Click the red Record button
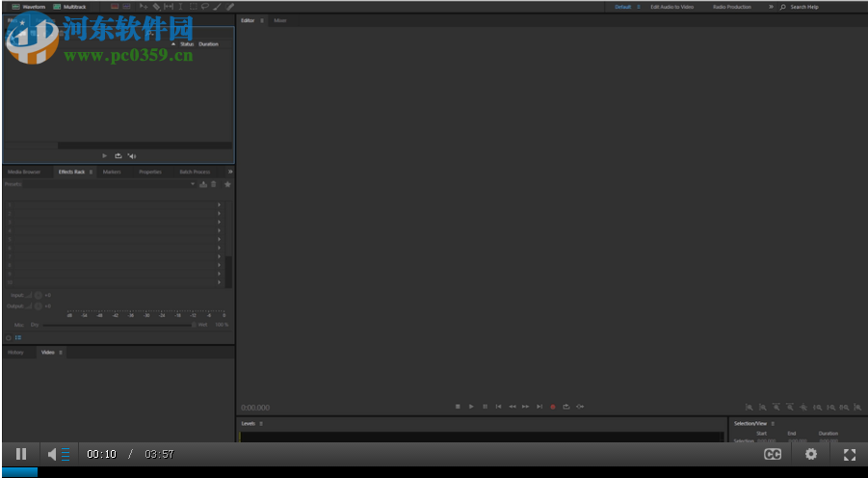This screenshot has height=478, width=868. (552, 407)
